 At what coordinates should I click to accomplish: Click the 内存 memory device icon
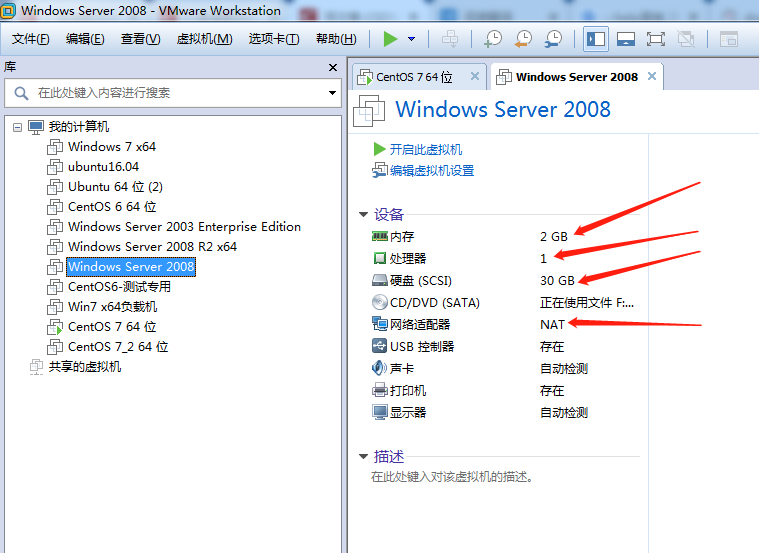380,236
